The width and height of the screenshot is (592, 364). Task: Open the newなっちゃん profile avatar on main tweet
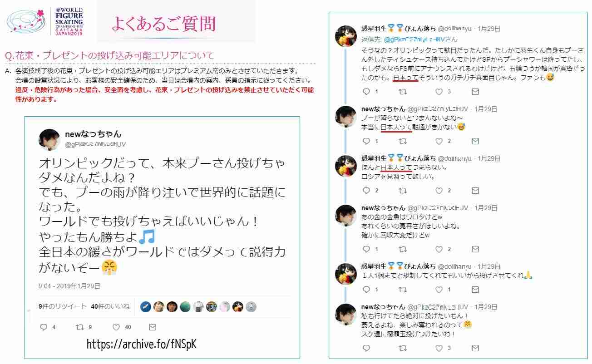click(x=49, y=139)
